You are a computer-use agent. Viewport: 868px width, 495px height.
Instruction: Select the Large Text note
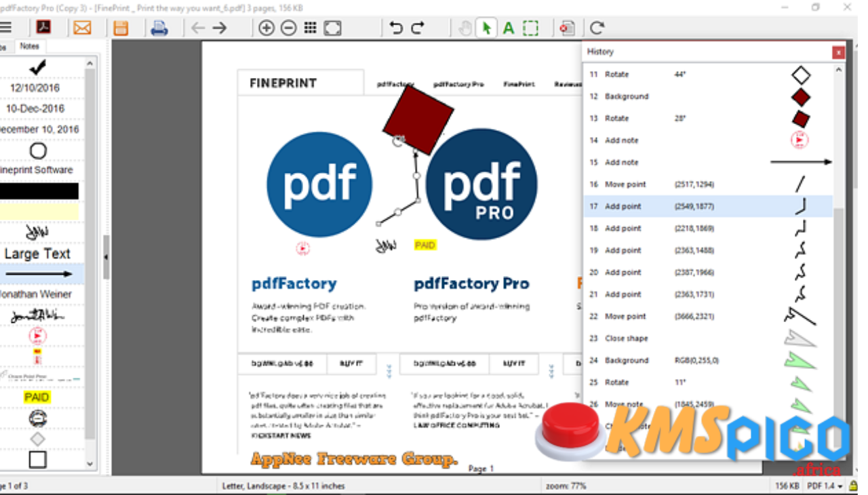38,254
